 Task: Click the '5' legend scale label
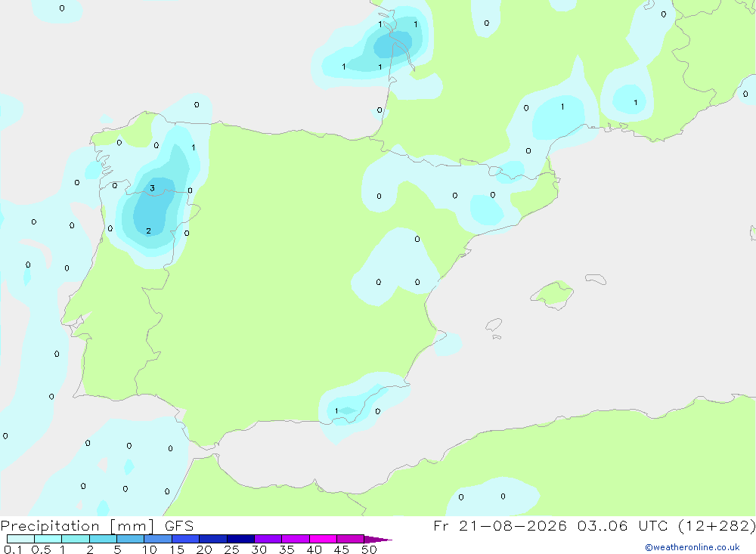point(117,549)
